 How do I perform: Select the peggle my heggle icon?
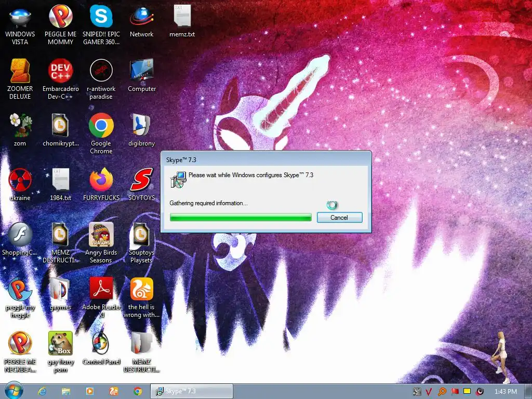click(20, 297)
